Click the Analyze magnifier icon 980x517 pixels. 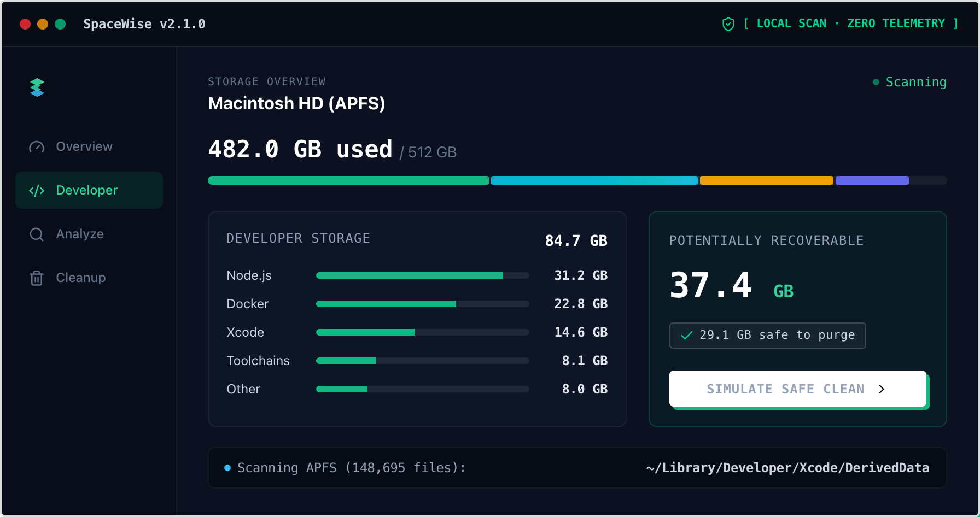click(x=37, y=234)
